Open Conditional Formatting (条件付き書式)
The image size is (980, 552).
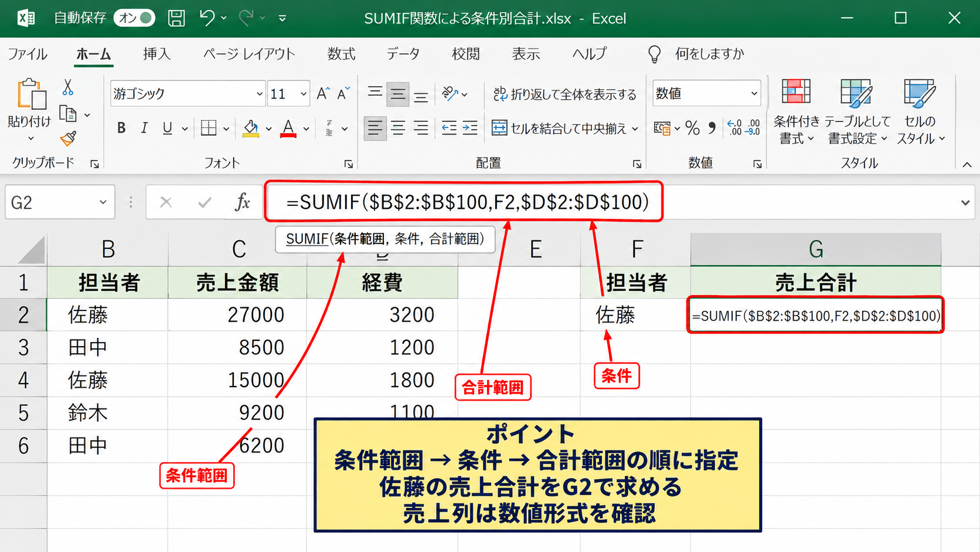pos(795,111)
